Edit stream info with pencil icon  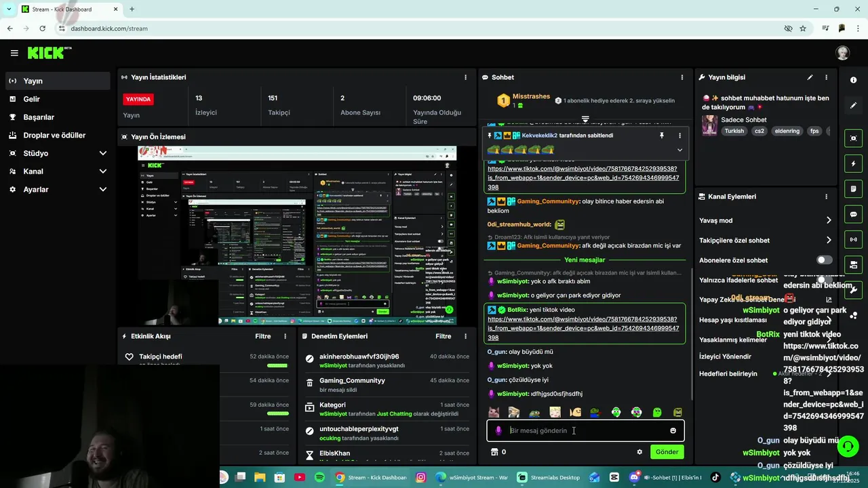coord(810,77)
